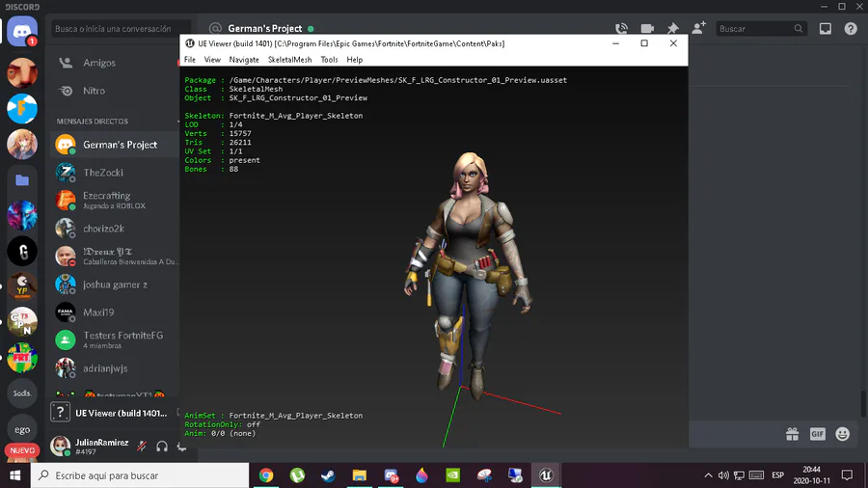Open Steam from the taskbar
Screen dimensions: 868x488
[328, 475]
